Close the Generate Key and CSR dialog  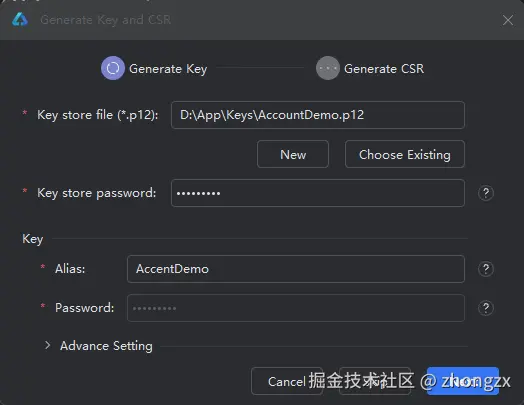[508, 20]
